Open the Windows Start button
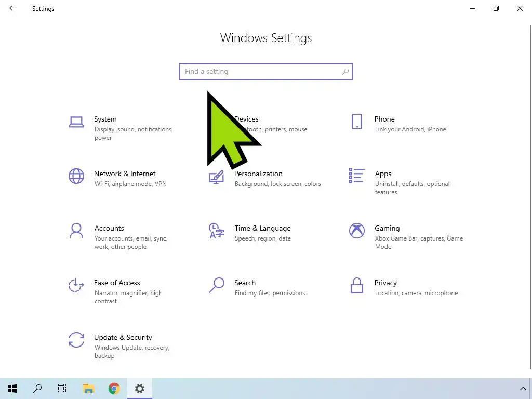 [x=12, y=389]
